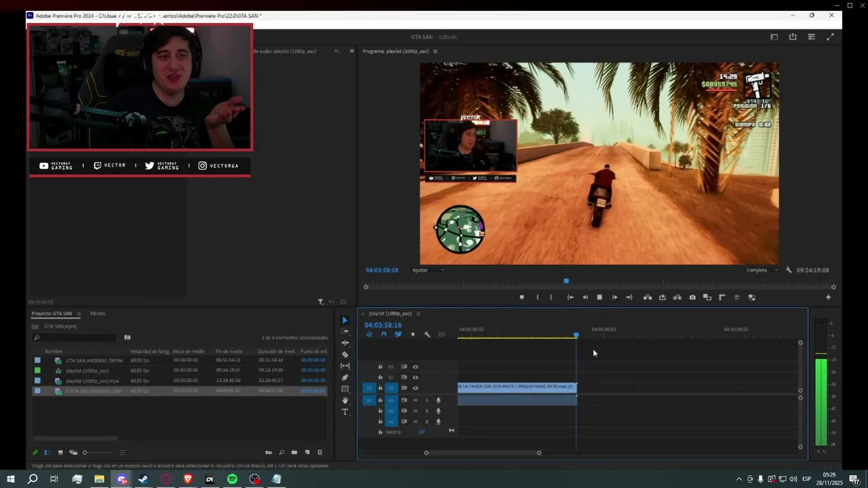Toggle visibility eye of track V2
This screenshot has width=868, height=488.
416,378
